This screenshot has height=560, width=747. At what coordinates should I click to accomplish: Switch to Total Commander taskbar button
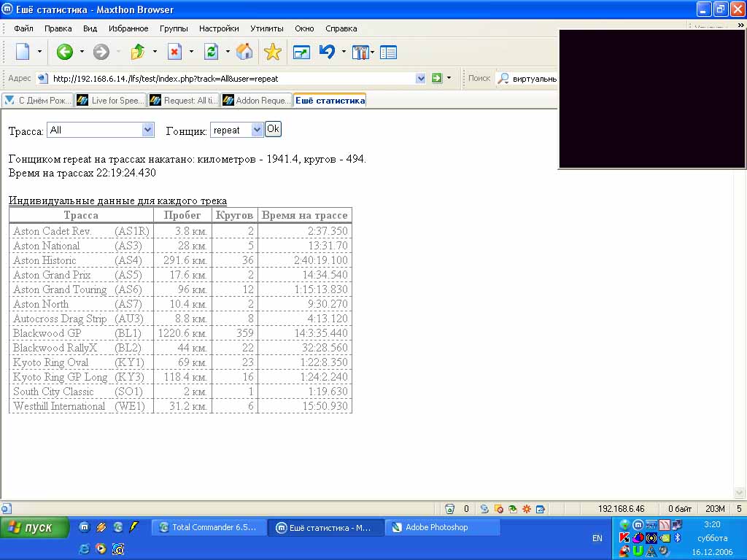click(x=209, y=527)
